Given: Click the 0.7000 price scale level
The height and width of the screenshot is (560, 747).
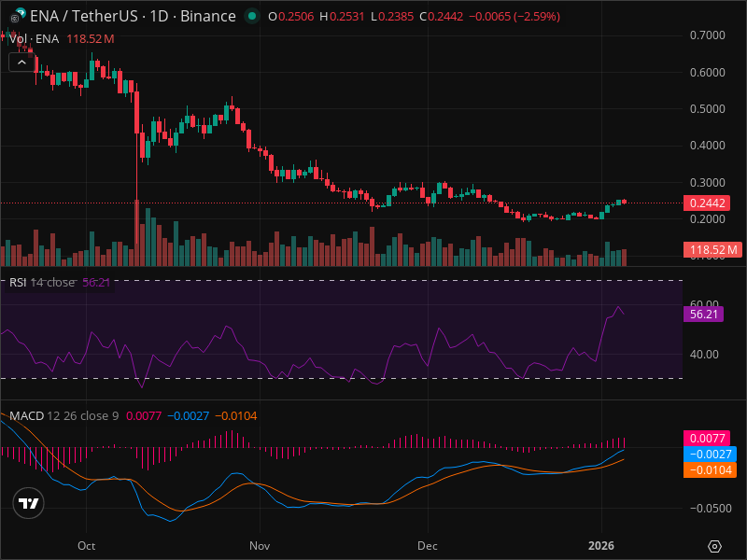Looking at the screenshot, I should click(708, 35).
